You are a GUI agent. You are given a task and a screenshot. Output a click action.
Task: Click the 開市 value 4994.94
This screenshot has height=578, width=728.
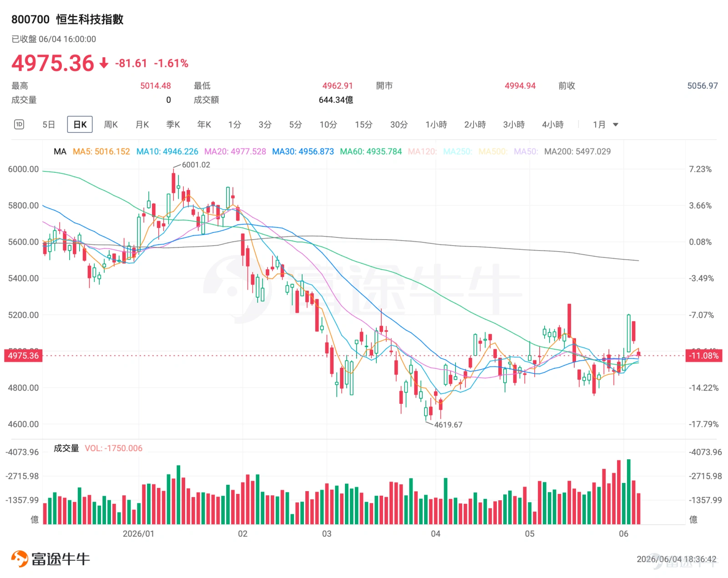pos(520,86)
